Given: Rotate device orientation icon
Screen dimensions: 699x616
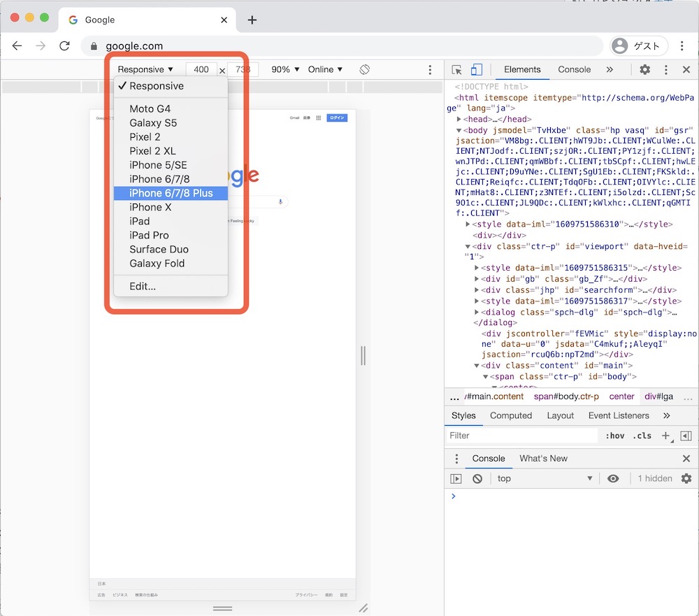Looking at the screenshot, I should (364, 70).
